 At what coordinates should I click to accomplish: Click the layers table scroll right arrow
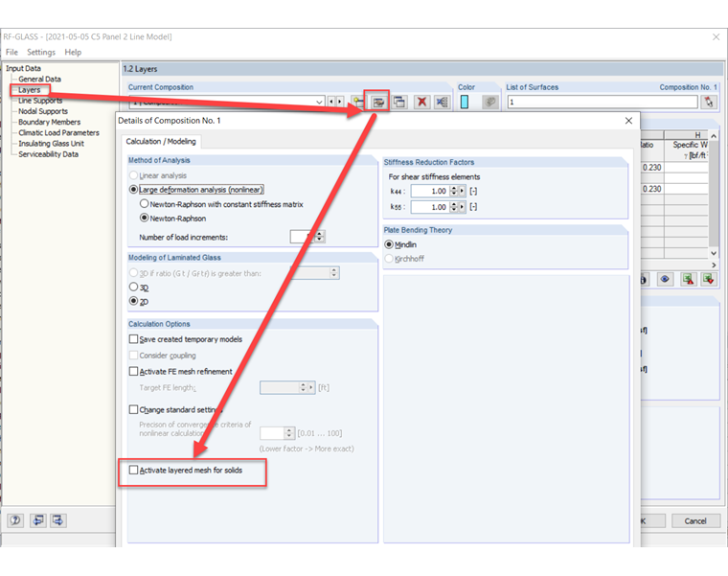714,265
